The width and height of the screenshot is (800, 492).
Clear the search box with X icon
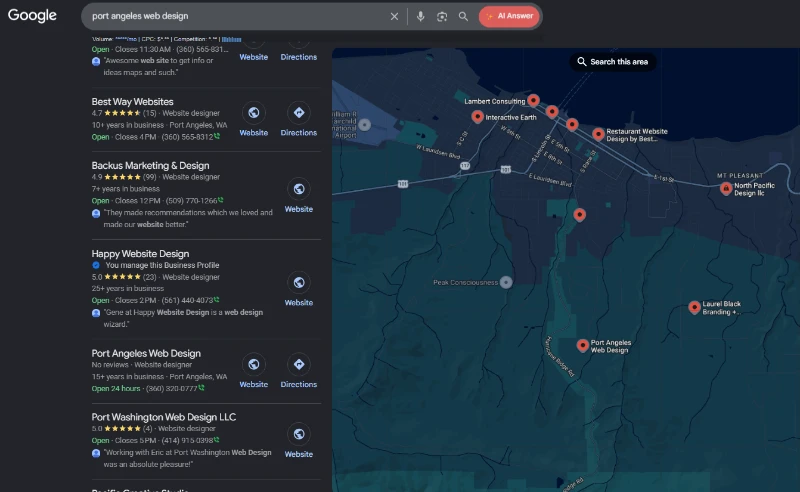pyautogui.click(x=394, y=16)
